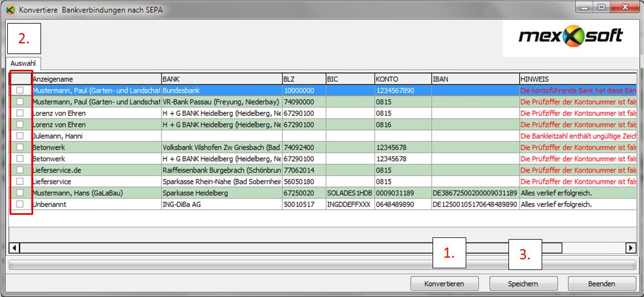The image size is (644, 297).
Task: Check the box for Mustermann, Hans (GaLaBau)
Action: click(20, 193)
